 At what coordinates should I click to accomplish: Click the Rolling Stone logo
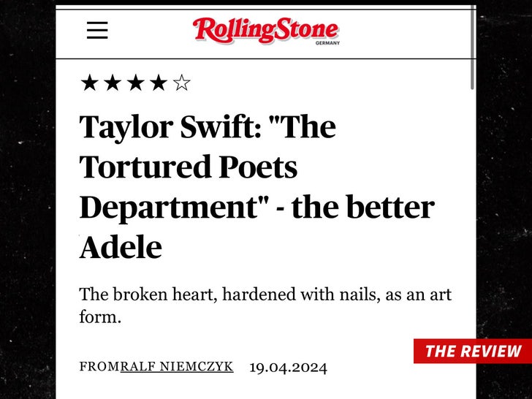tap(265, 31)
